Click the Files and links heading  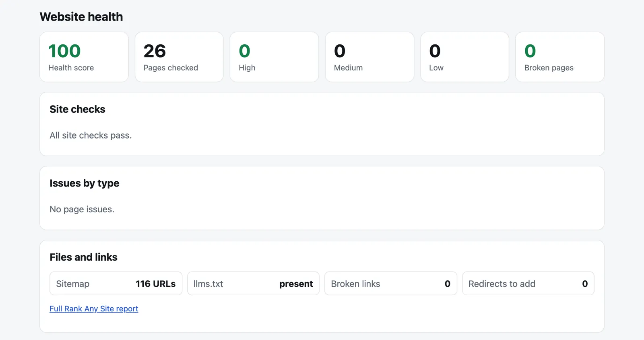[84, 257]
